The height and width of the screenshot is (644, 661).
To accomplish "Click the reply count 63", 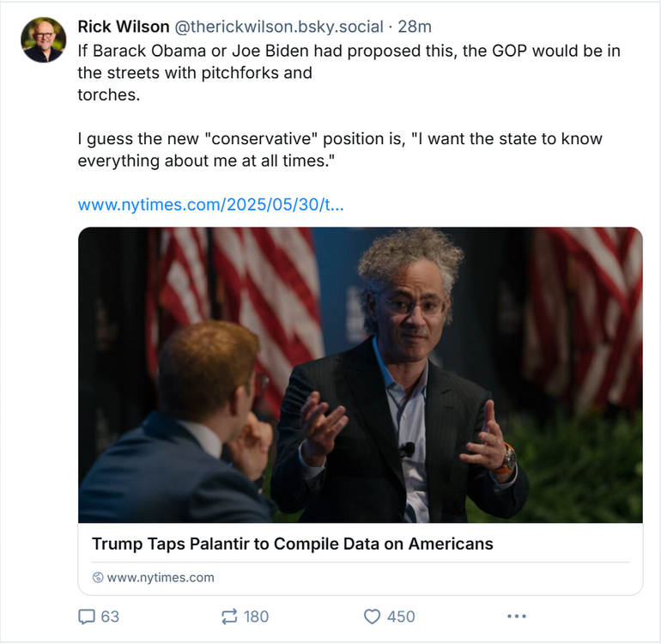I will 110,617.
